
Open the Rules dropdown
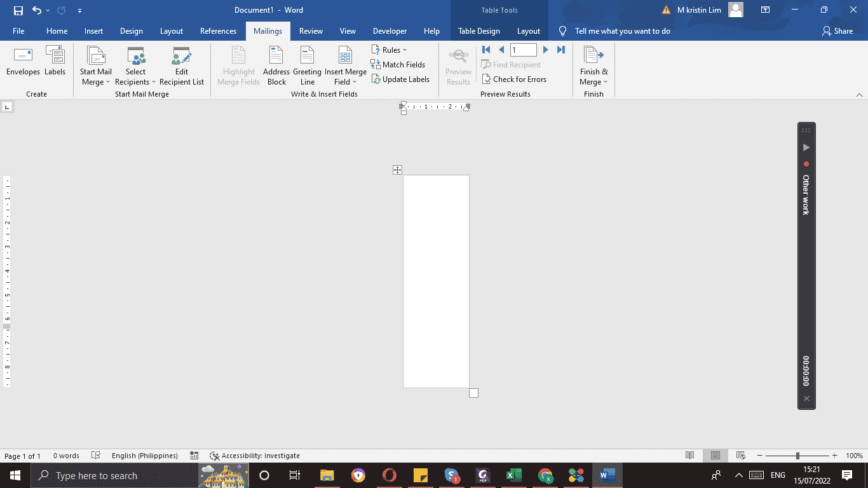(x=390, y=50)
